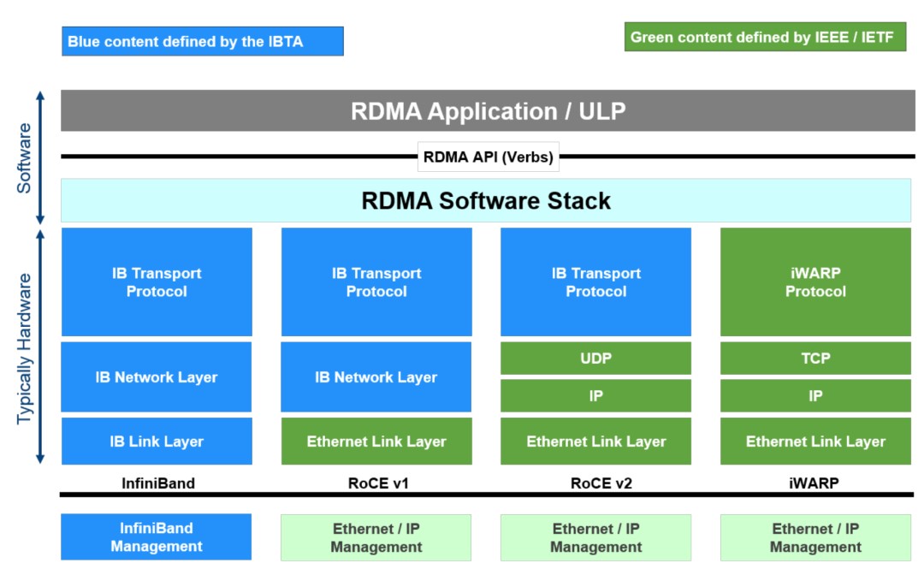Click the 'Green content defined by IEEE / IETF' legend
Image resolution: width=924 pixels, height=575 pixels.
coord(765,37)
